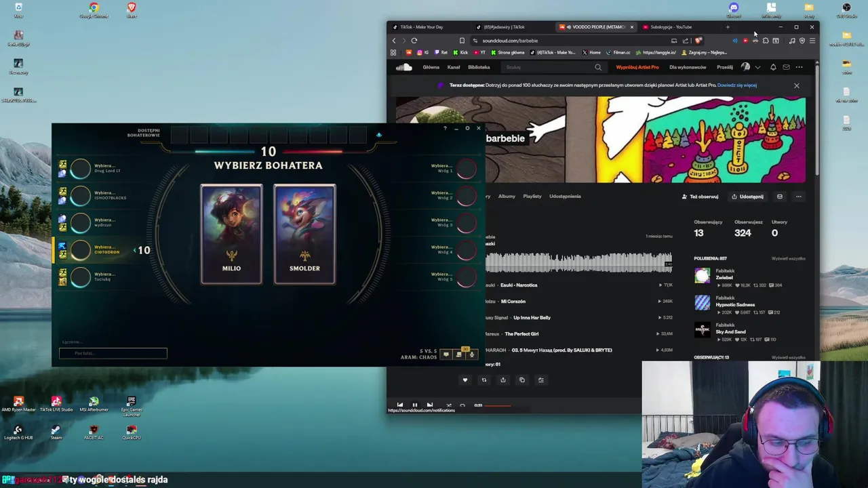
Task: Open SoundCloud messages envelope
Action: coord(786,67)
